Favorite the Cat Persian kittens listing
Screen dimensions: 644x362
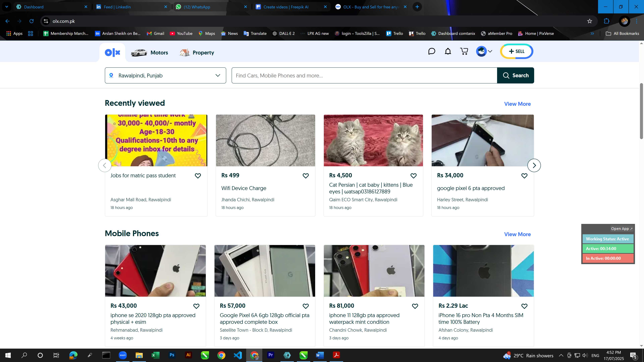tap(414, 176)
